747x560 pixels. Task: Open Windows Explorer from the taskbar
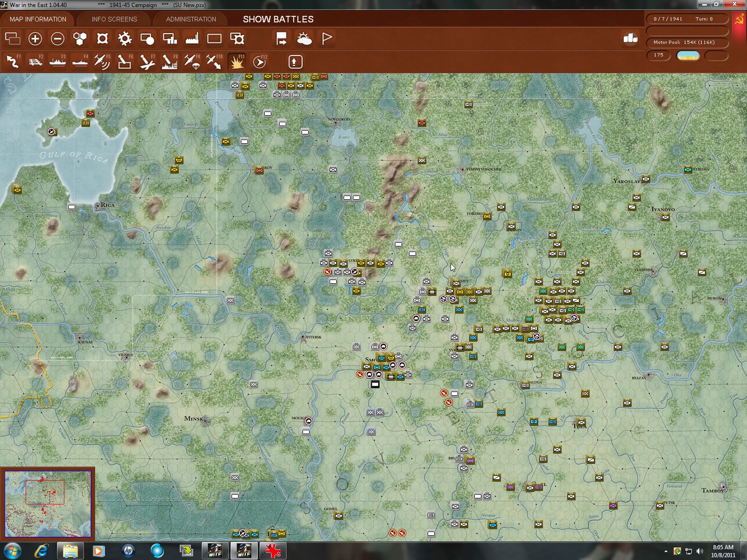point(70,551)
